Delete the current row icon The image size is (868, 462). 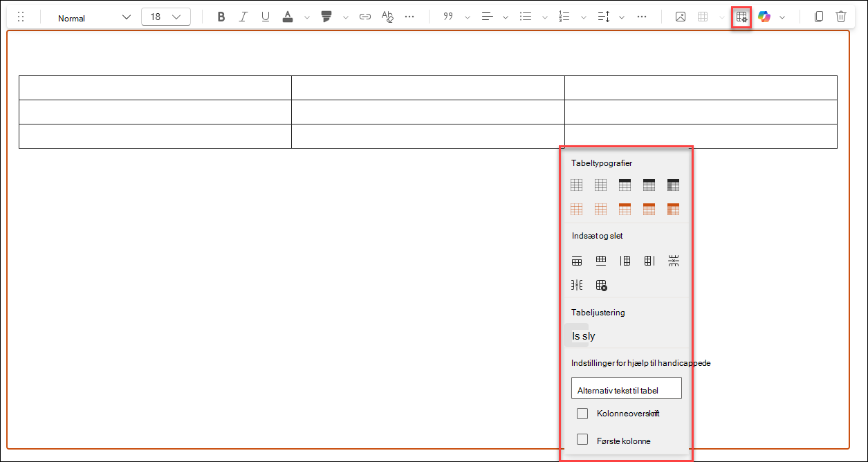[x=674, y=261]
